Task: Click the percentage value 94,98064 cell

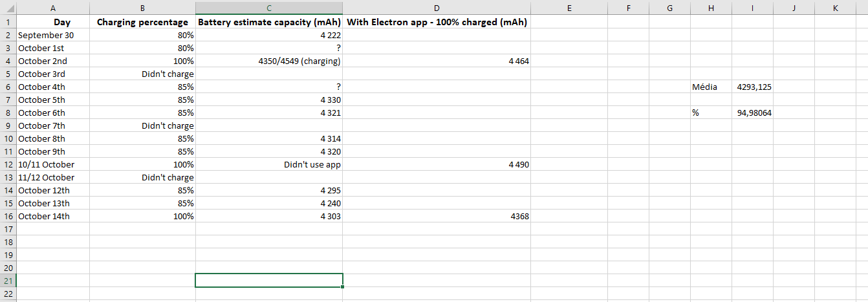Action: point(752,113)
